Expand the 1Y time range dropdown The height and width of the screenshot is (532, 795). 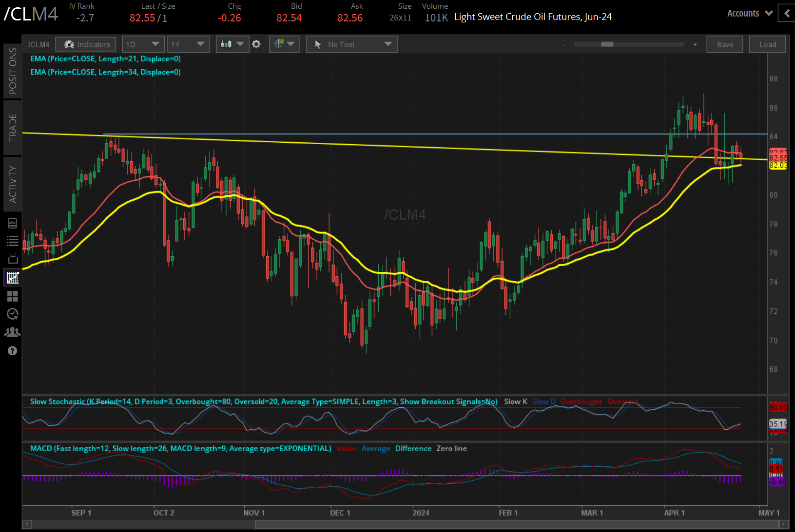(x=188, y=44)
